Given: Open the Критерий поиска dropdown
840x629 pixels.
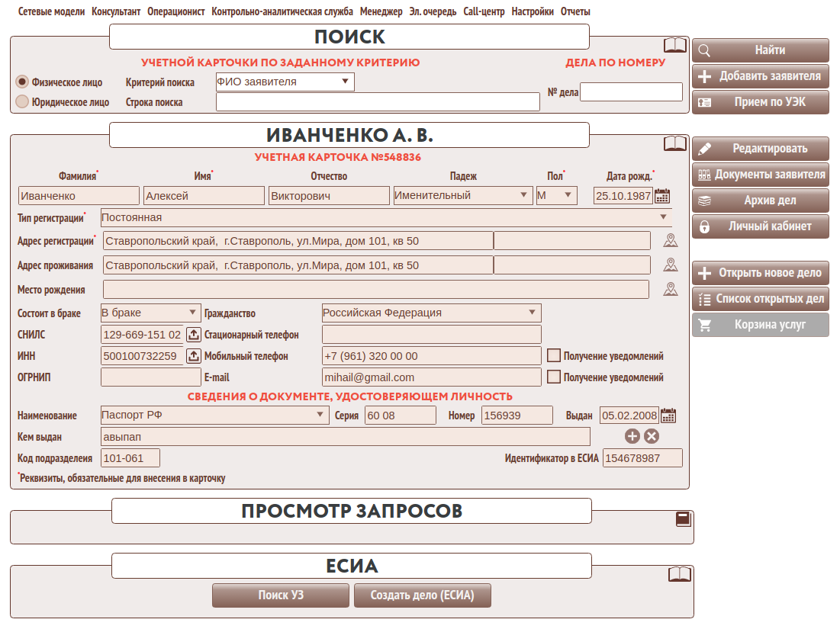Looking at the screenshot, I should (285, 82).
